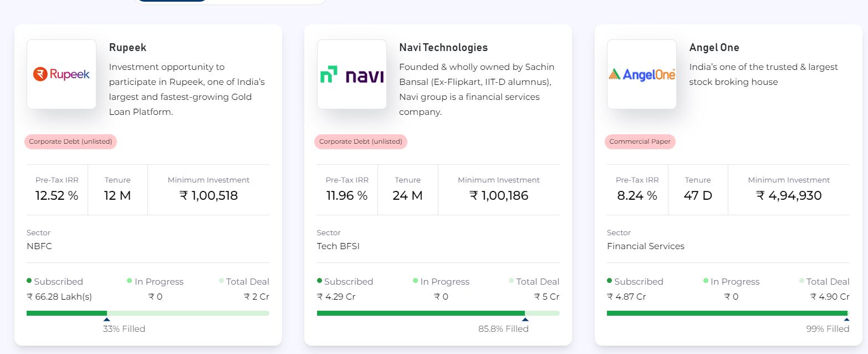Click the 11.96 % Pre-Tax IRR value
The height and width of the screenshot is (354, 868).
[x=347, y=195]
